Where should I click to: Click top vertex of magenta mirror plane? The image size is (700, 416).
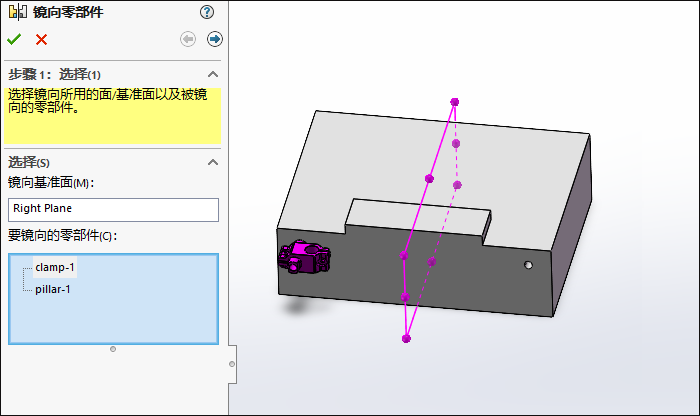tap(454, 102)
